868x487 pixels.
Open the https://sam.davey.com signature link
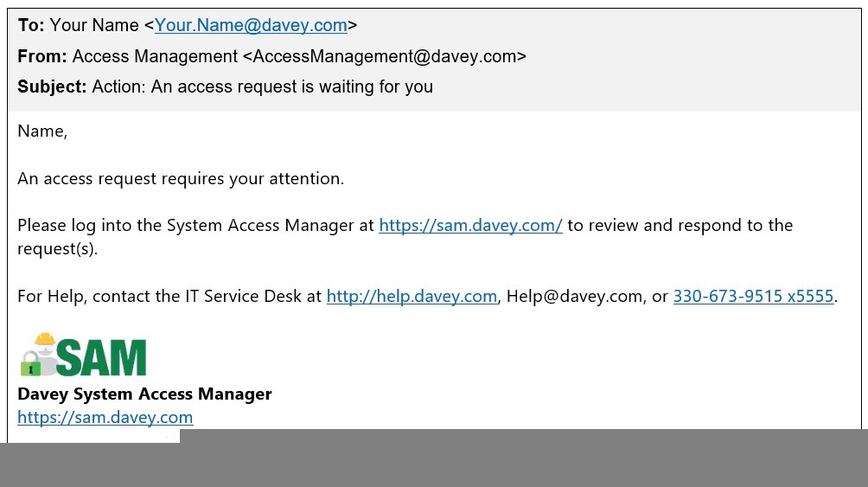105,417
